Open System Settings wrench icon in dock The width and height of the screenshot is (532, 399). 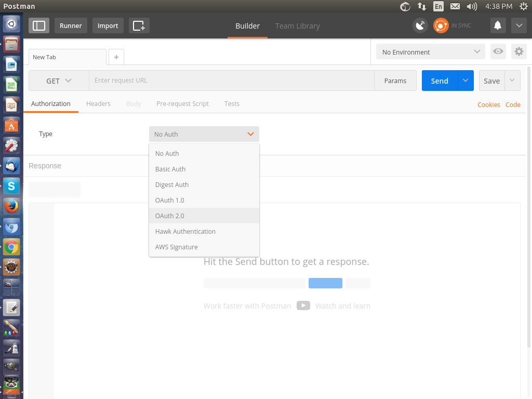click(x=11, y=145)
